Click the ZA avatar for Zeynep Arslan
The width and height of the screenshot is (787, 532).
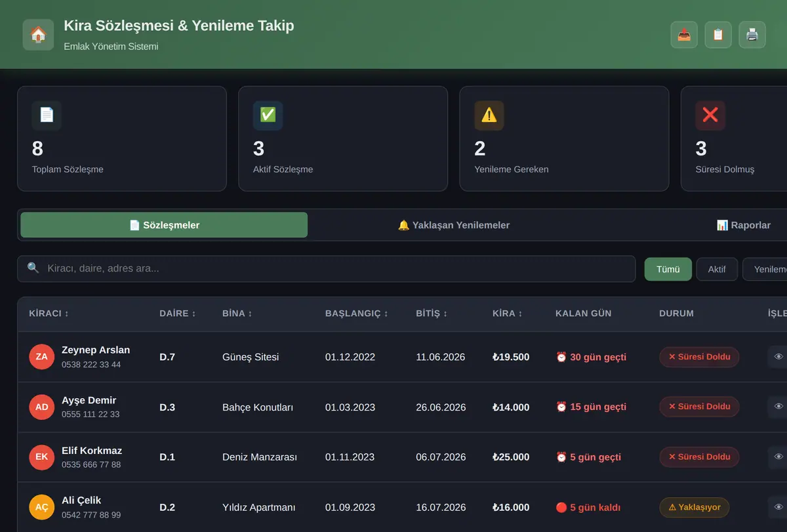click(41, 357)
